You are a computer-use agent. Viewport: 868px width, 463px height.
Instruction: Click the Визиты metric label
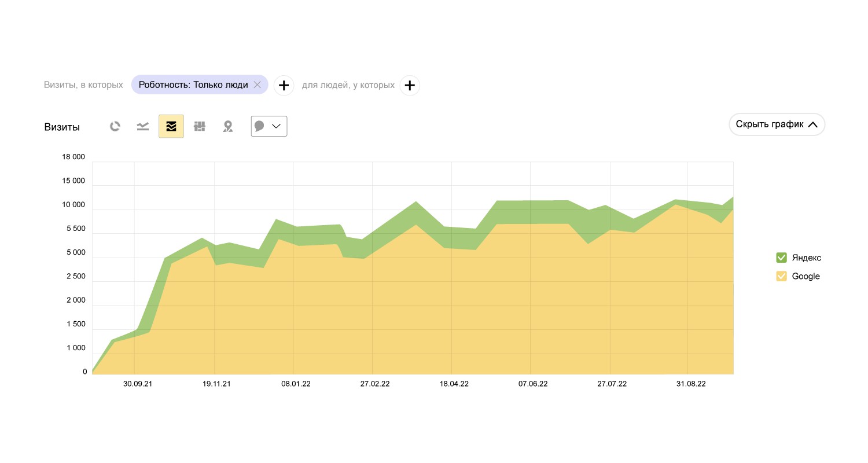62,127
